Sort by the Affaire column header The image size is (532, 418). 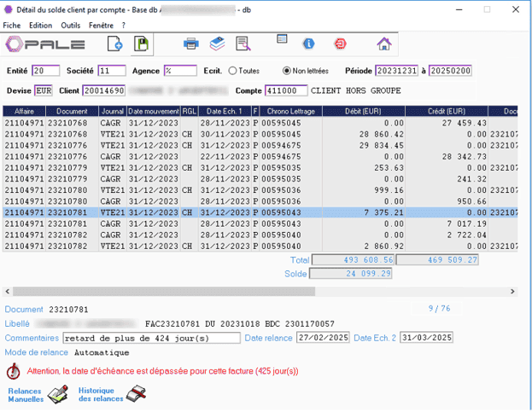(24, 111)
